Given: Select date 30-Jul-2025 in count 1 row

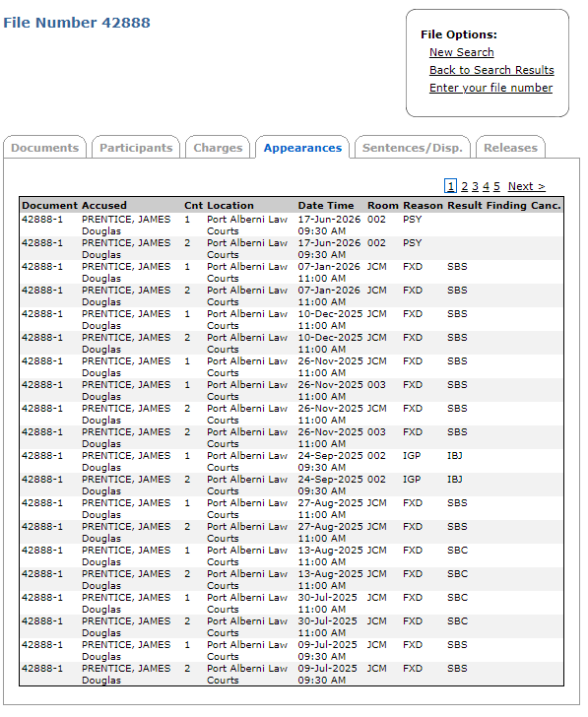Looking at the screenshot, I should [x=327, y=598].
